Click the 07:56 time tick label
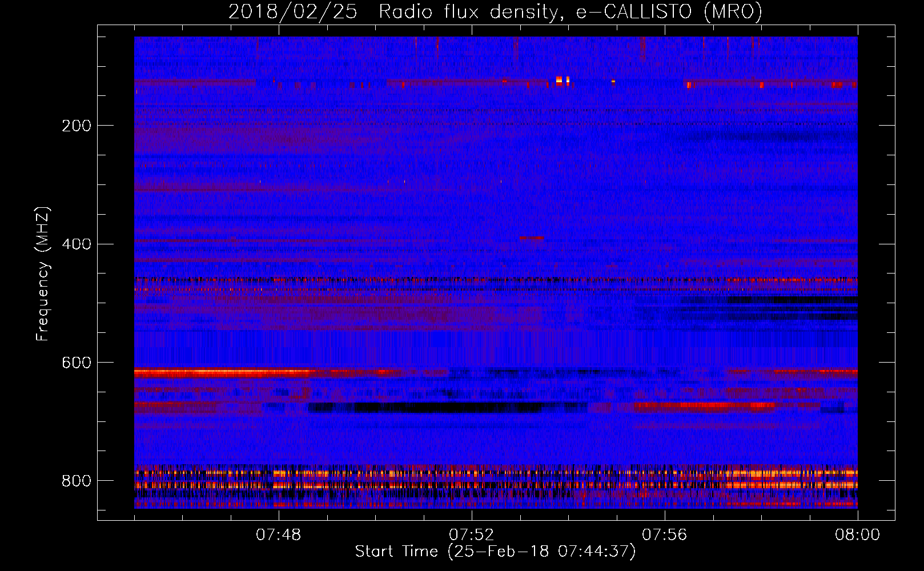The height and width of the screenshot is (571, 924). [665, 535]
